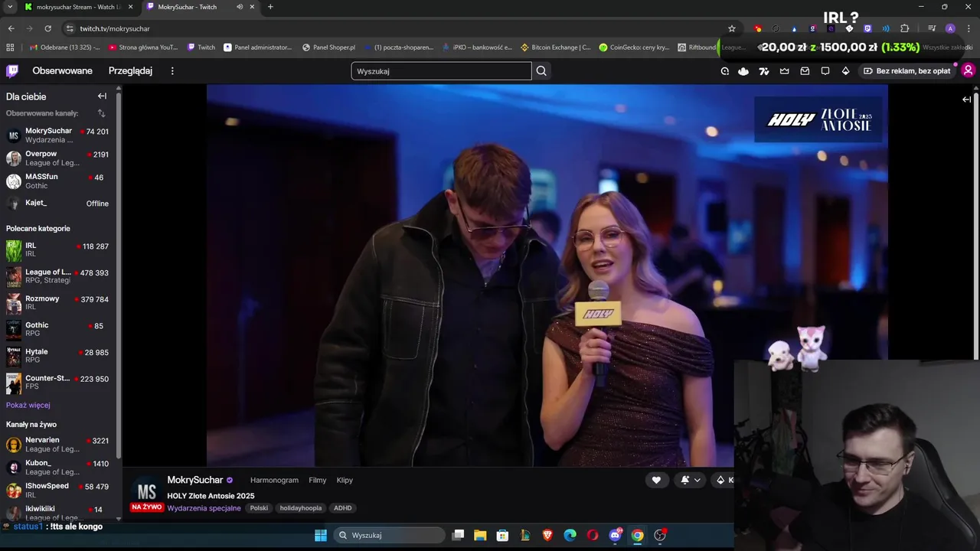Sort followed channels with the arrows icon
Screen dimensions: 980x551
tap(101, 113)
